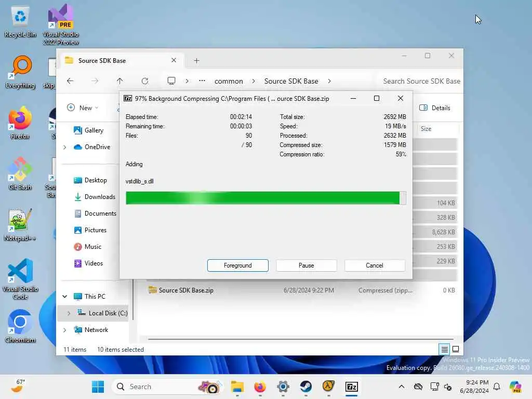Open the Recycle Bin desktop icon

tap(20, 21)
